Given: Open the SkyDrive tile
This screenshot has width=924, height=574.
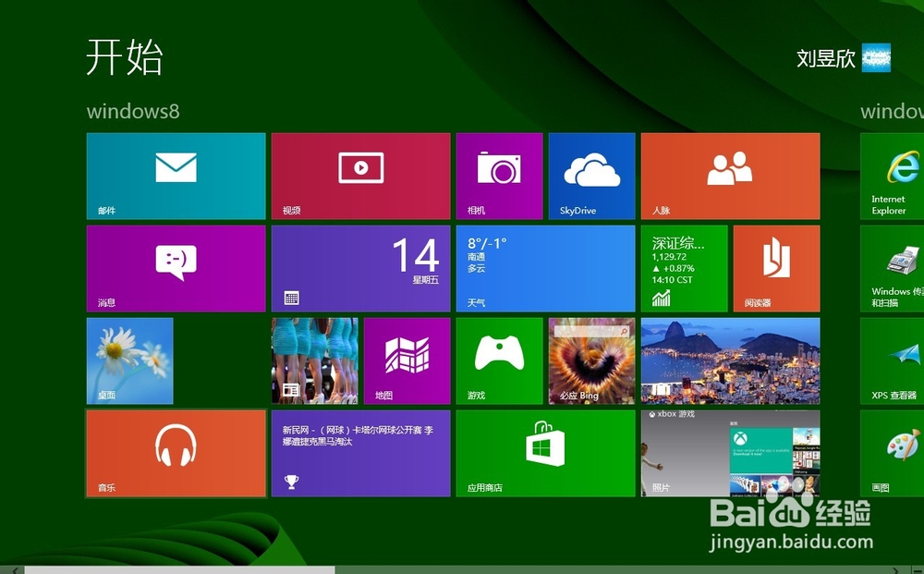Looking at the screenshot, I should pos(591,177).
